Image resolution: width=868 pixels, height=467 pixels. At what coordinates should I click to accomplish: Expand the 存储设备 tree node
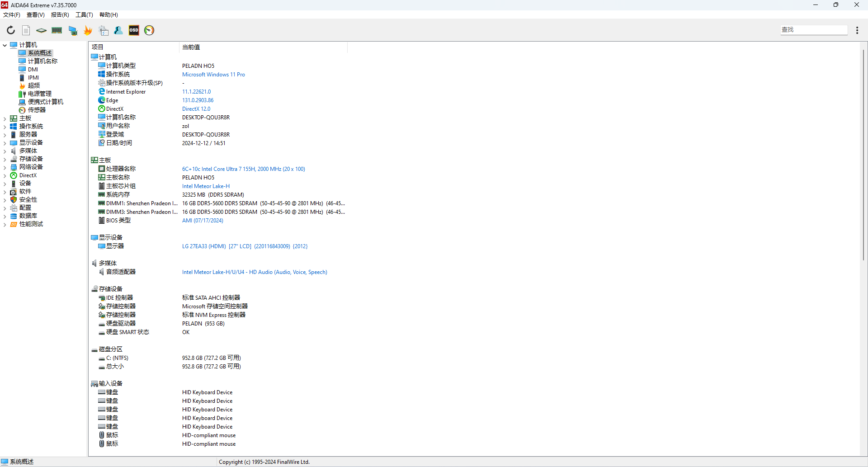pos(5,159)
